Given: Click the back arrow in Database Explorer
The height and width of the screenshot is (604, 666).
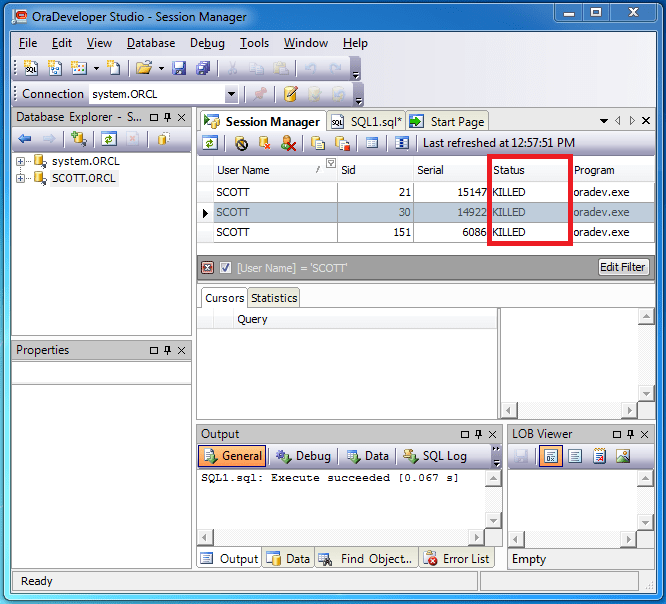Looking at the screenshot, I should coord(25,138).
